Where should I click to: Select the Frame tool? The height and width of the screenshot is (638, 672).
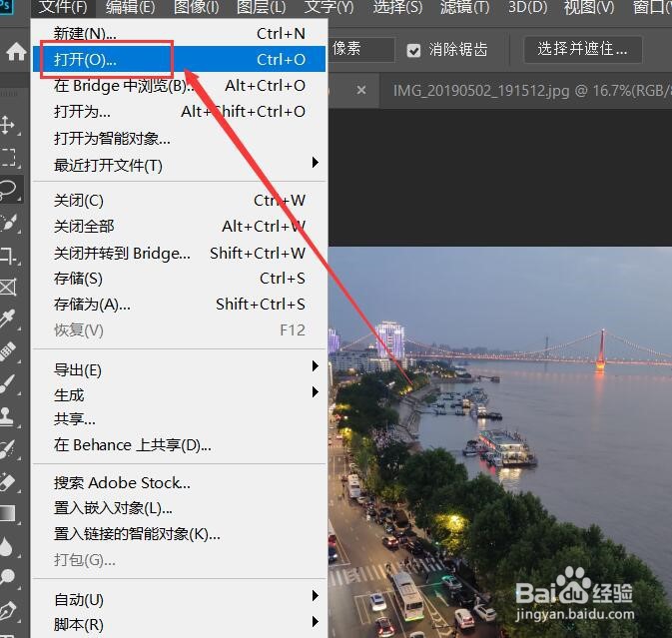(8, 287)
